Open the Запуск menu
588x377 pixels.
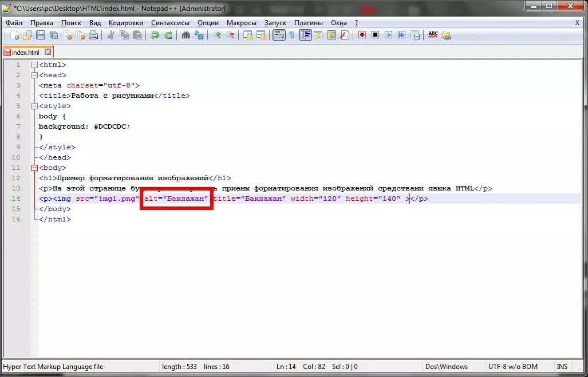275,23
